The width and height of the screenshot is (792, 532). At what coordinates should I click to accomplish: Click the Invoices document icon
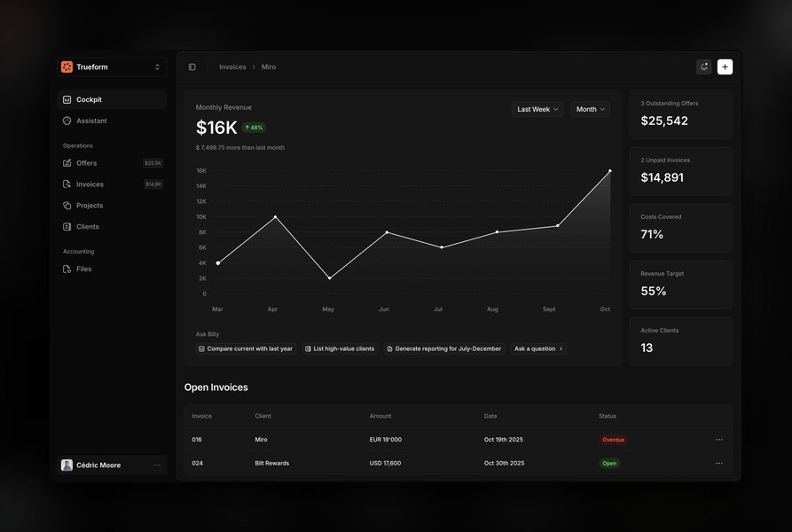click(x=67, y=184)
